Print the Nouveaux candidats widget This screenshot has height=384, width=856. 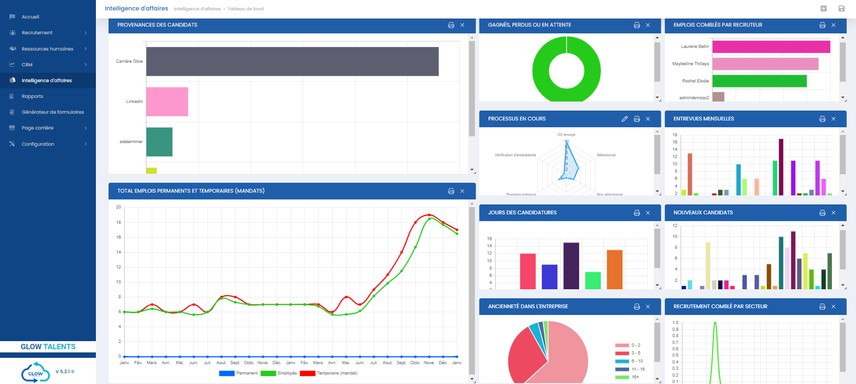point(822,212)
